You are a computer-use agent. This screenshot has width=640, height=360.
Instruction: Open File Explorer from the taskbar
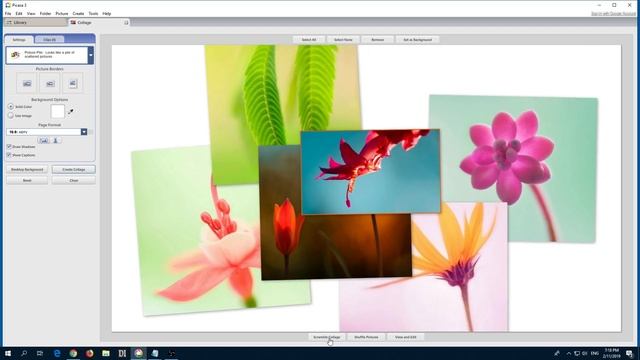[106, 353]
